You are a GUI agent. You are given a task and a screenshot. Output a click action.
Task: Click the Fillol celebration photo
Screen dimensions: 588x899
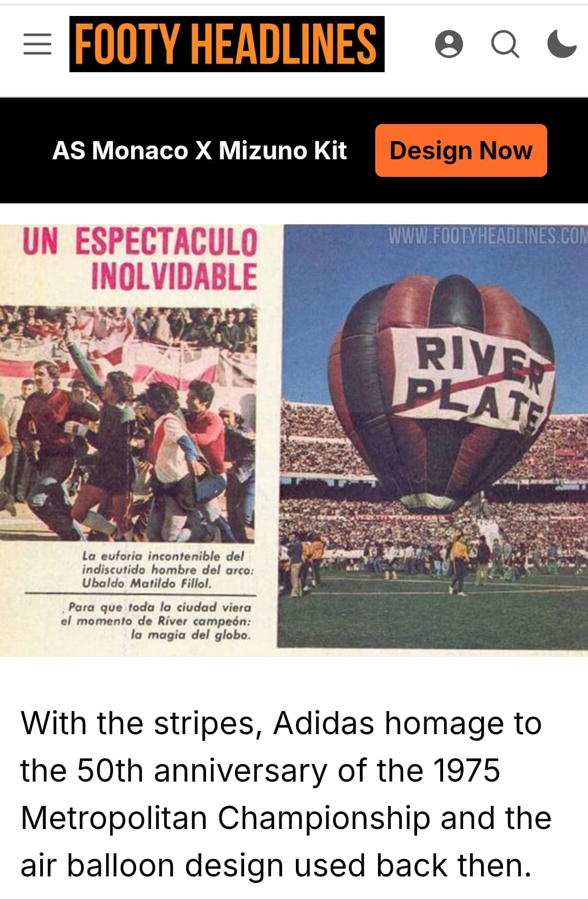128,424
